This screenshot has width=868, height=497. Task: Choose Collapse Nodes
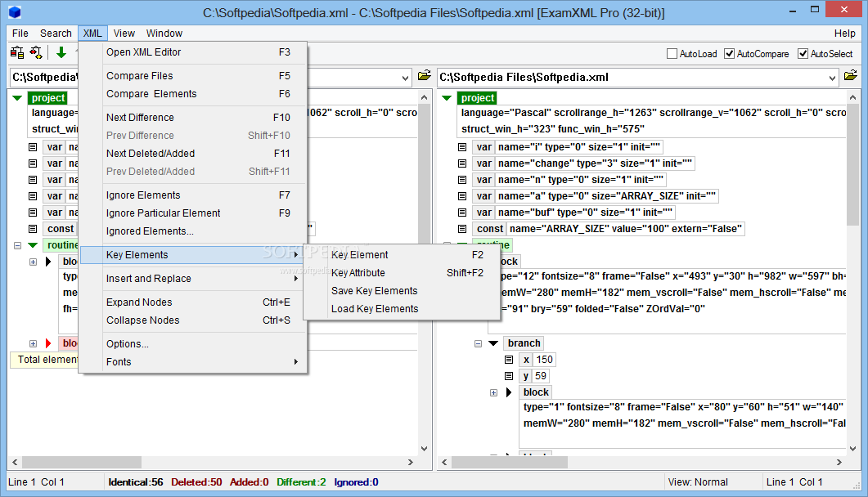click(193, 320)
